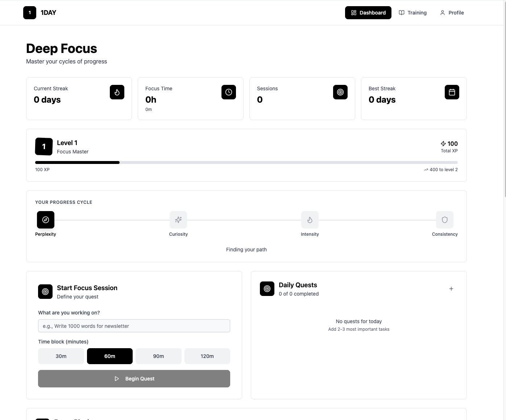Select the Consistency shield stage icon

coord(445,220)
